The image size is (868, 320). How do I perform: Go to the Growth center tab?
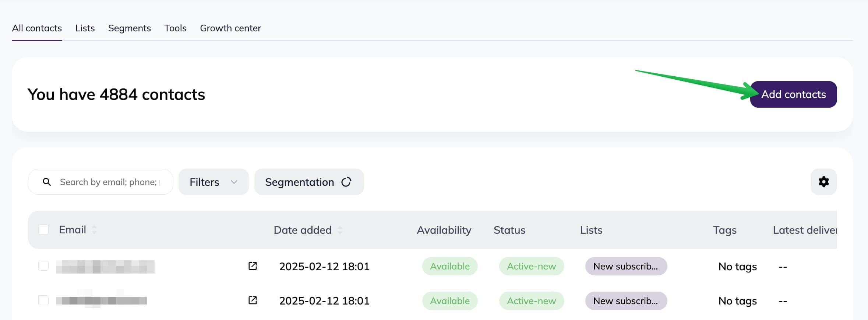coord(230,28)
